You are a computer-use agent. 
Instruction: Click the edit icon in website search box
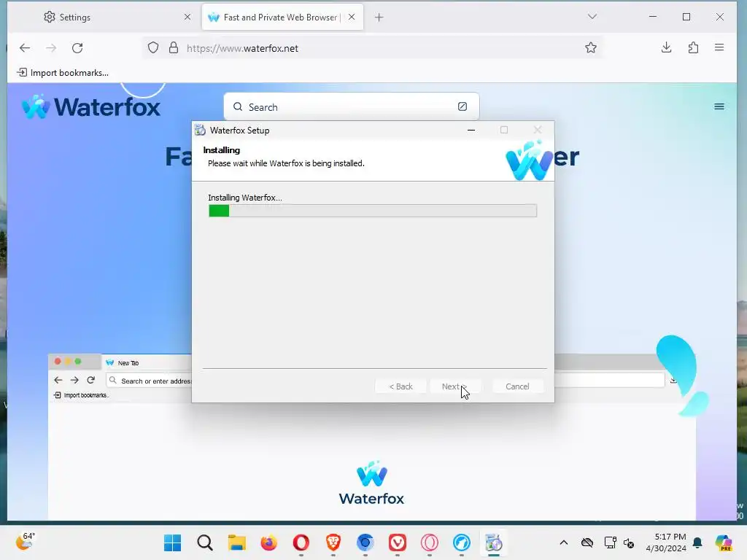[x=462, y=106]
